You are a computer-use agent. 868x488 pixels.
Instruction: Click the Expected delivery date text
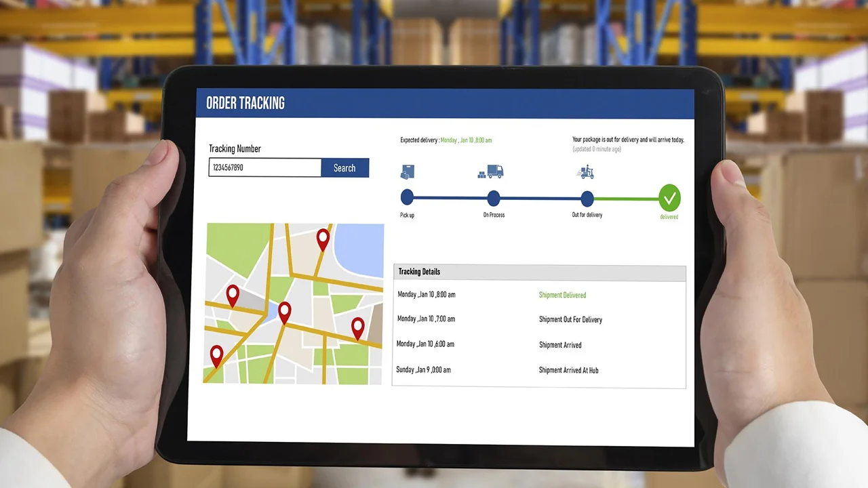pyautogui.click(x=466, y=140)
